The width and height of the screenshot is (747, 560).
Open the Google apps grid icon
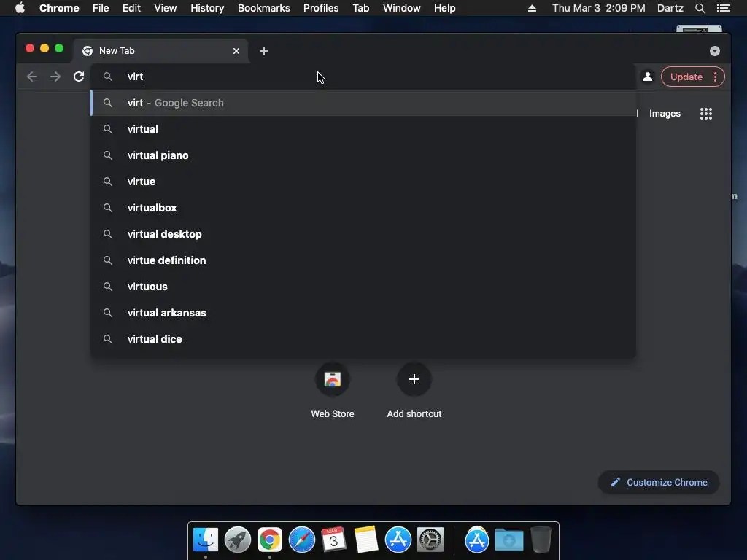point(706,114)
